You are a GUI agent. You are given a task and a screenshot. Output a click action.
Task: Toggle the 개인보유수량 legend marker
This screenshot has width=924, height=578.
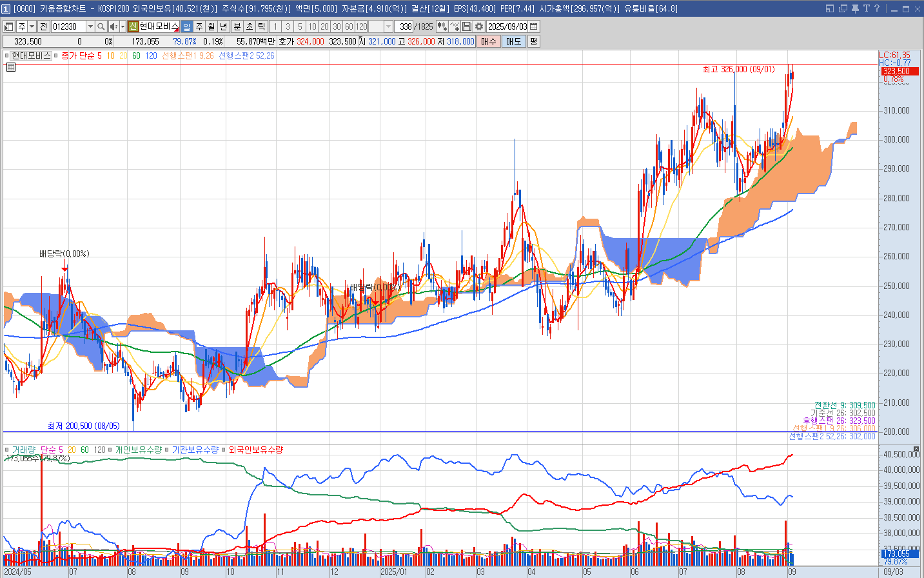tap(110, 450)
